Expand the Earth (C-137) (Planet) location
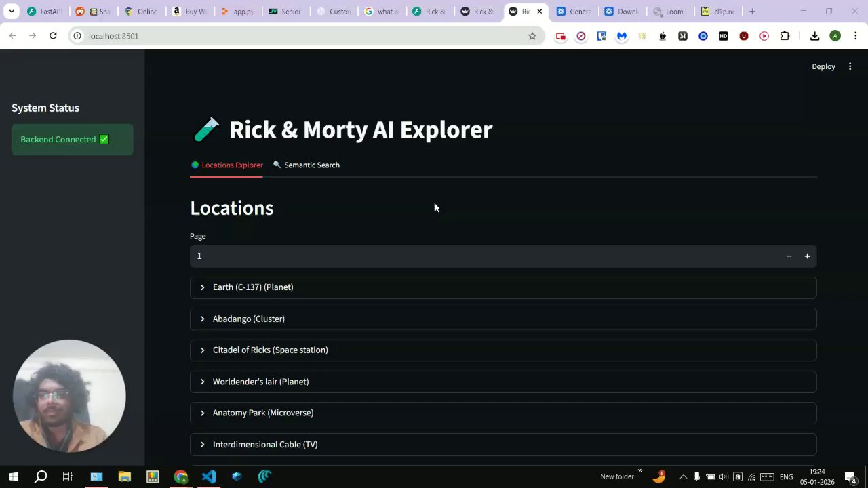This screenshot has height=488, width=868. point(503,287)
